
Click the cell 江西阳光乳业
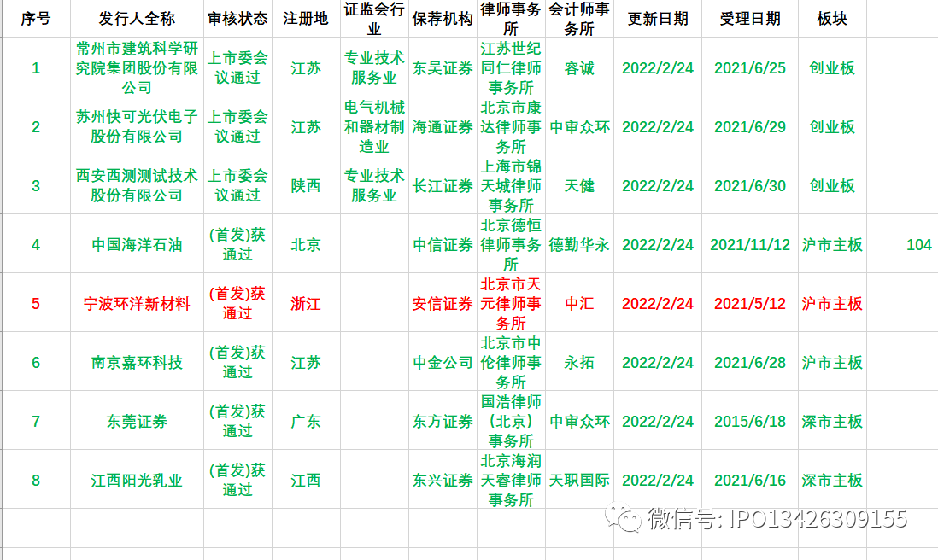point(137,479)
